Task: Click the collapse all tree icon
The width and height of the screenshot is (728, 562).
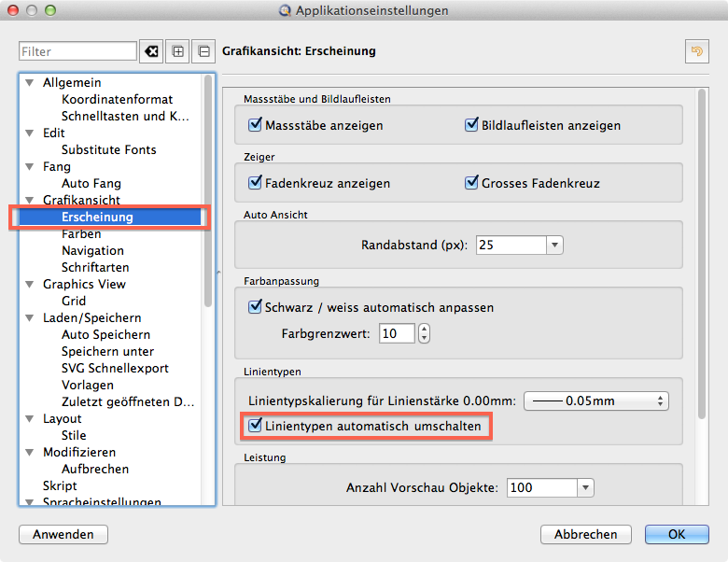Action: 203,51
